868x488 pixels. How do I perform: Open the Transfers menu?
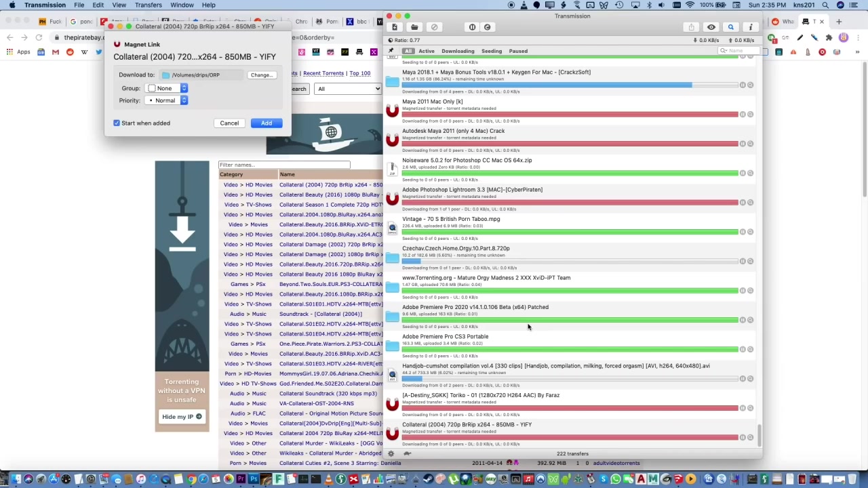pos(148,5)
